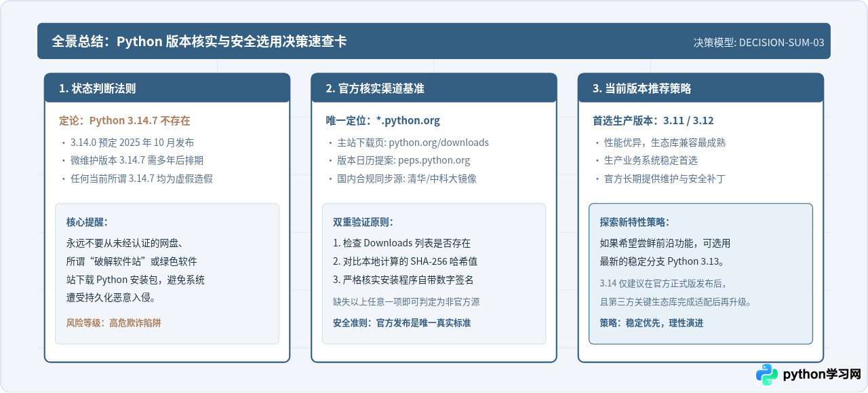Click the 'python学习网' brand text

point(822,375)
